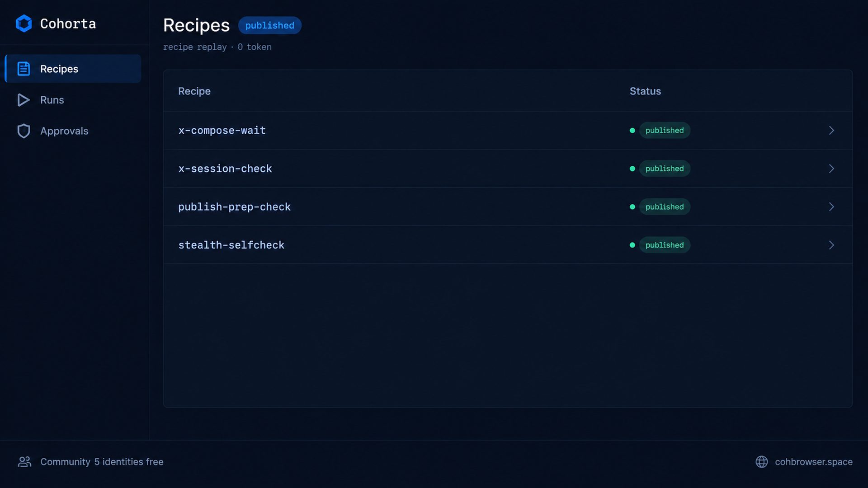868x488 pixels.
Task: Go to the Runs section
Action: [x=73, y=100]
